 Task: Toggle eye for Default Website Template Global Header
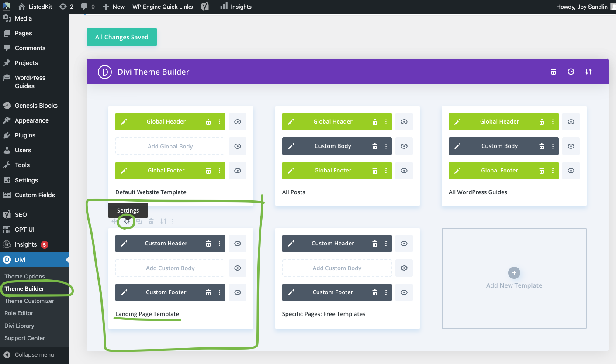(x=238, y=122)
